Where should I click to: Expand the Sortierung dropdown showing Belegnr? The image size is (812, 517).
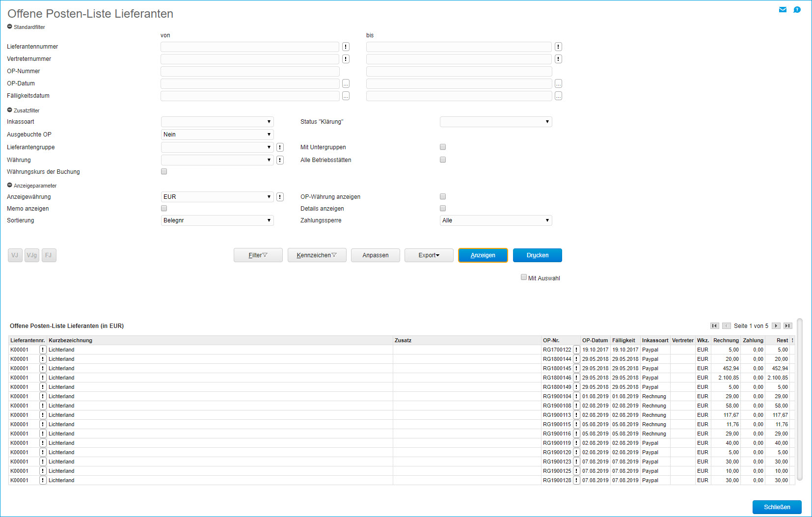tap(217, 220)
